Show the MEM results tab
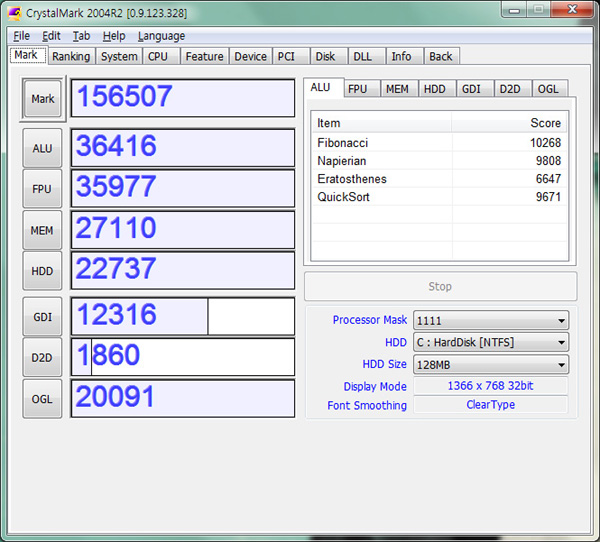Viewport: 600px width, 542px height. pyautogui.click(x=397, y=89)
